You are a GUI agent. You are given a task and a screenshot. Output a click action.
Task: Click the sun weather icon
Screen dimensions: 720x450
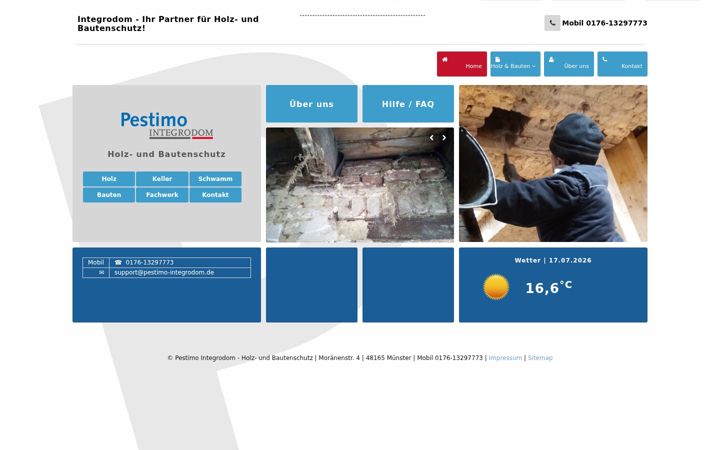(496, 287)
